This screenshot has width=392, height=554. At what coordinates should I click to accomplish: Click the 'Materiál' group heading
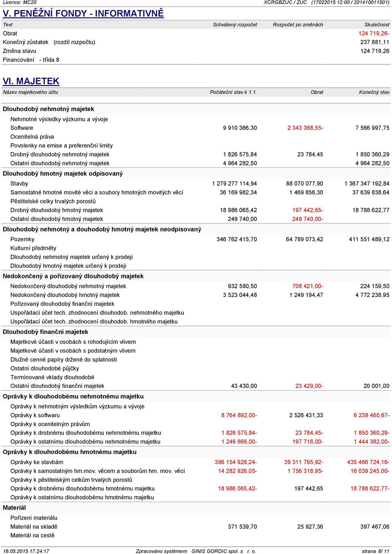coord(14,508)
